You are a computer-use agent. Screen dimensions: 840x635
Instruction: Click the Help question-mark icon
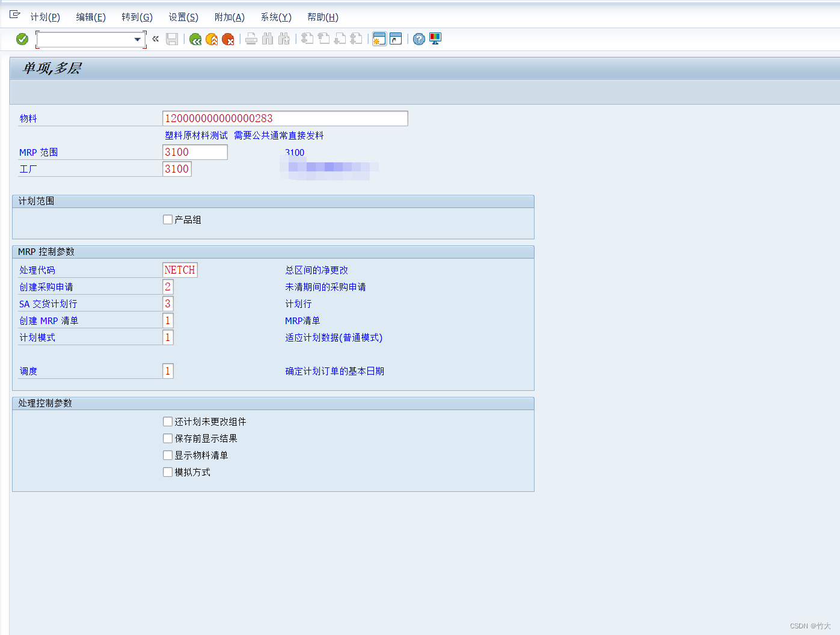point(418,38)
